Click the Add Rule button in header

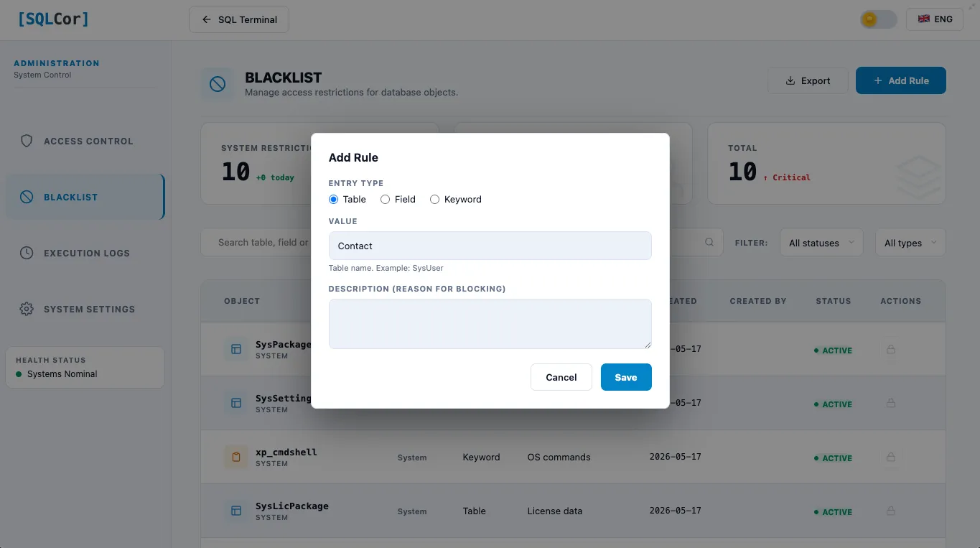[901, 80]
